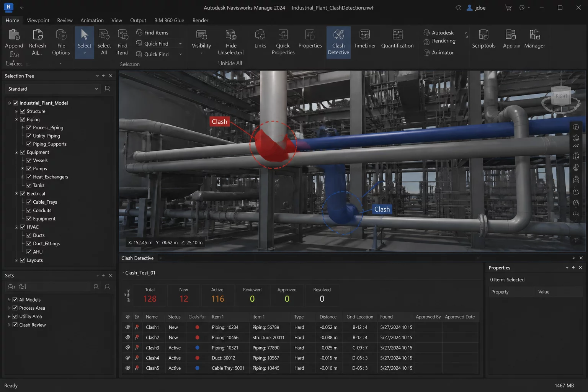Click the blue status dot for Clash3
The height and width of the screenshot is (392, 588).
pos(197,348)
